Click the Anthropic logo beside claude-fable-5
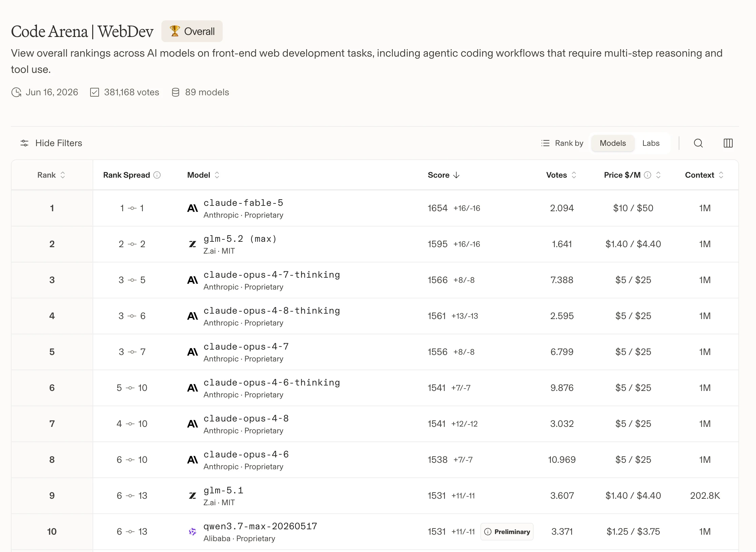The width and height of the screenshot is (756, 552). coord(193,208)
